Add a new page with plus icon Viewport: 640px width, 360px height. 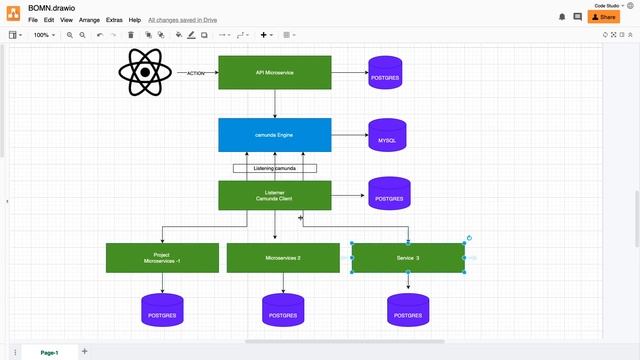coord(84,351)
